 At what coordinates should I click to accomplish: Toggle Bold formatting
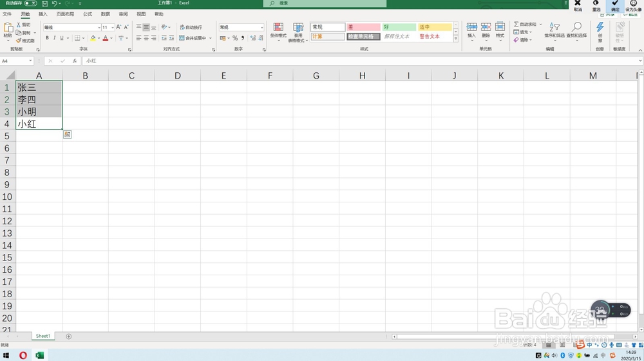click(47, 38)
